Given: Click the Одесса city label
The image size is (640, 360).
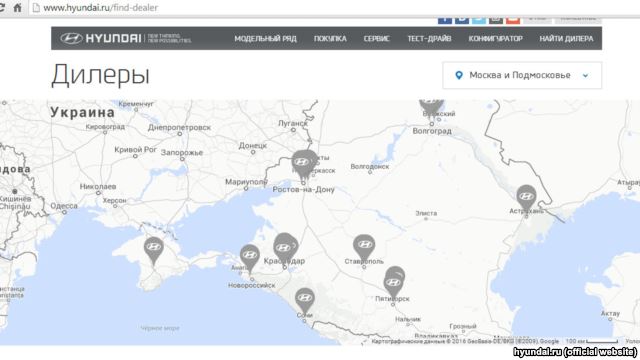Looking at the screenshot, I should [x=64, y=206].
